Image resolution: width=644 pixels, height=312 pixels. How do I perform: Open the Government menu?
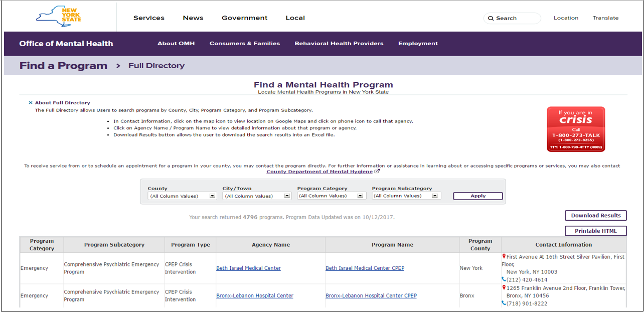(x=245, y=18)
